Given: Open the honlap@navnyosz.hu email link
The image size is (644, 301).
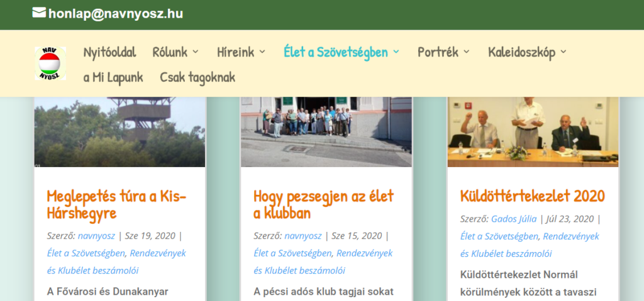Looking at the screenshot, I should click(116, 13).
